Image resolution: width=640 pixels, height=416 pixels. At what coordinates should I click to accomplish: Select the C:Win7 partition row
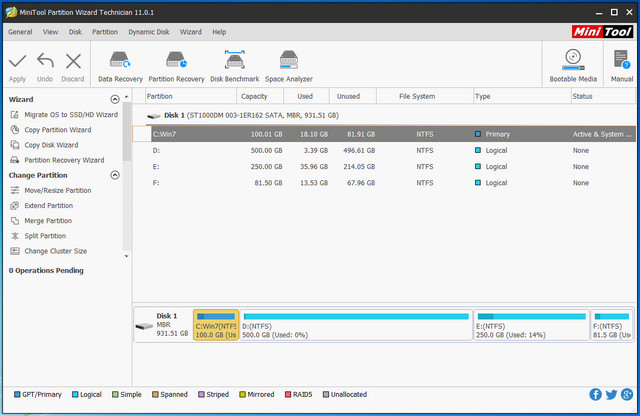(x=384, y=134)
